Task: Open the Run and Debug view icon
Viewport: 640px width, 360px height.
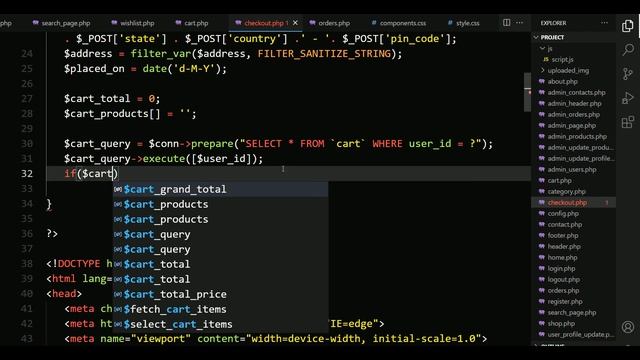Action: (x=628, y=98)
